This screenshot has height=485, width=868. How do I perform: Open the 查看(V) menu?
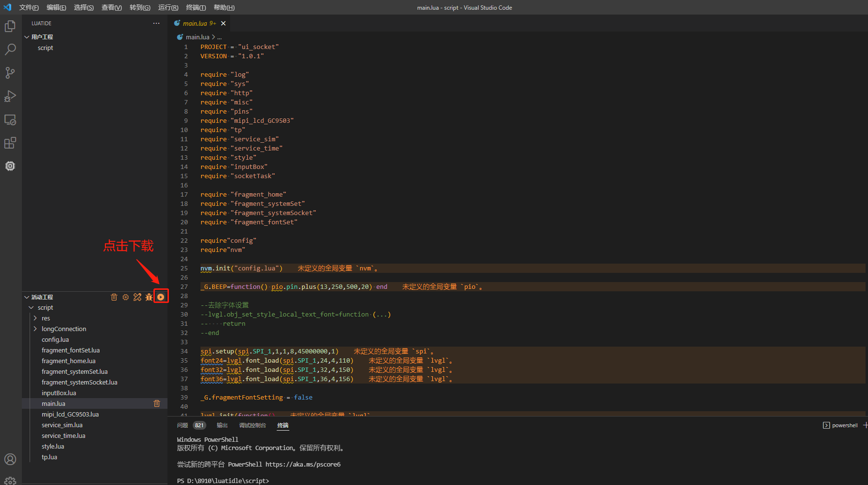112,7
